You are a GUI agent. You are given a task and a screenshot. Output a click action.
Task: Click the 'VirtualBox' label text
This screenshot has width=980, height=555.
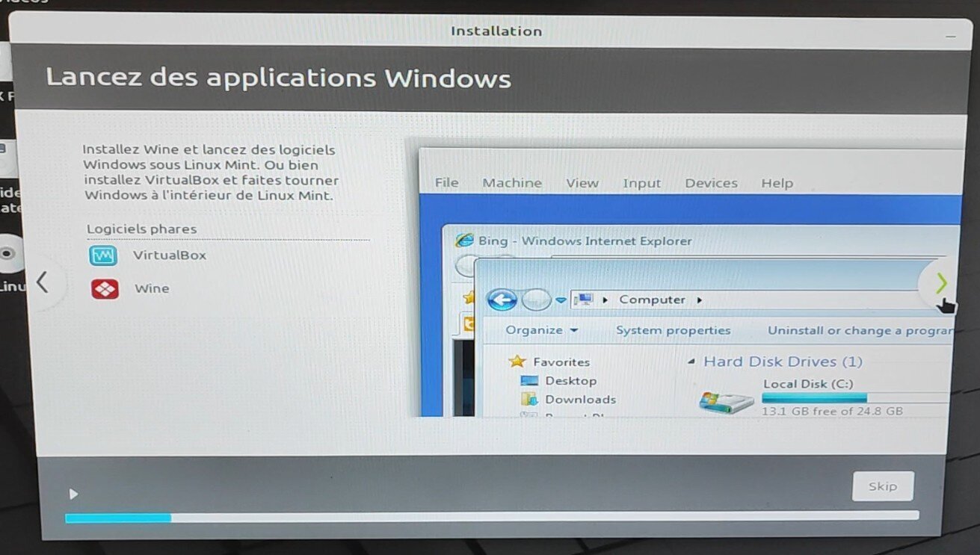point(170,255)
